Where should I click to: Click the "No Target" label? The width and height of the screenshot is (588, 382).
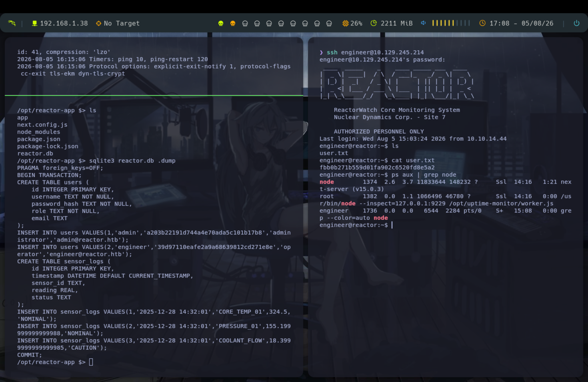click(x=122, y=23)
